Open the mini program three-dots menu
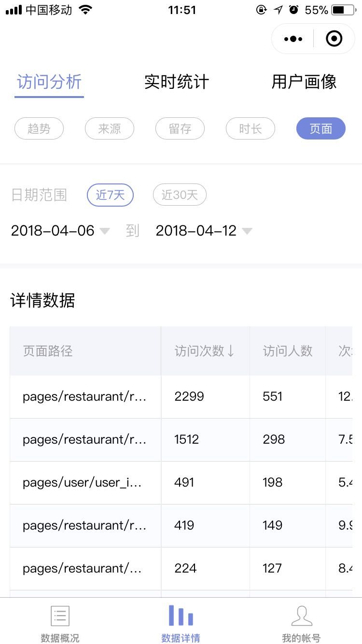The width and height of the screenshot is (362, 644). [x=293, y=39]
